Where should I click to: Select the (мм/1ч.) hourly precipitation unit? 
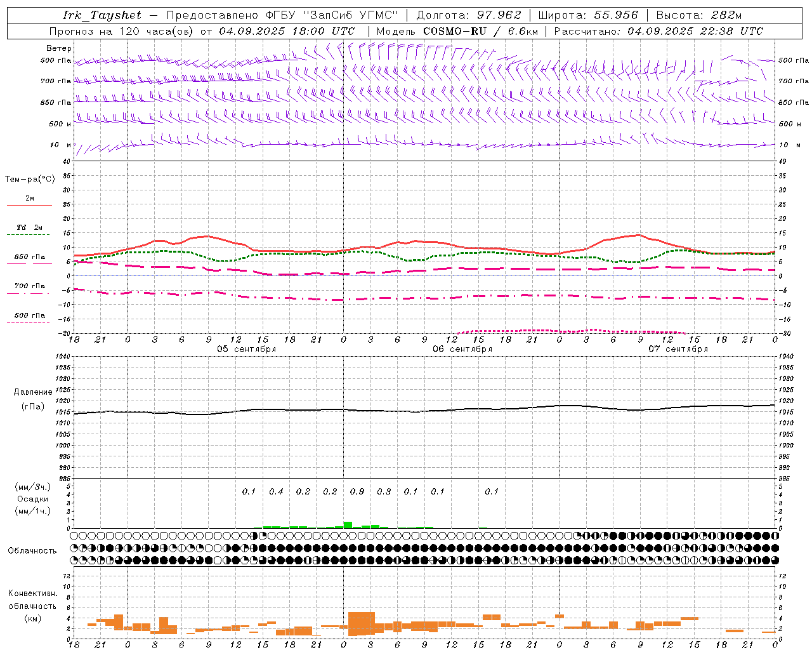[33, 511]
